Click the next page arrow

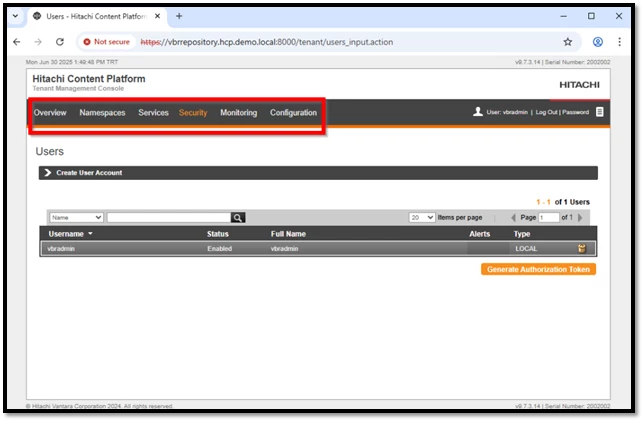point(580,217)
